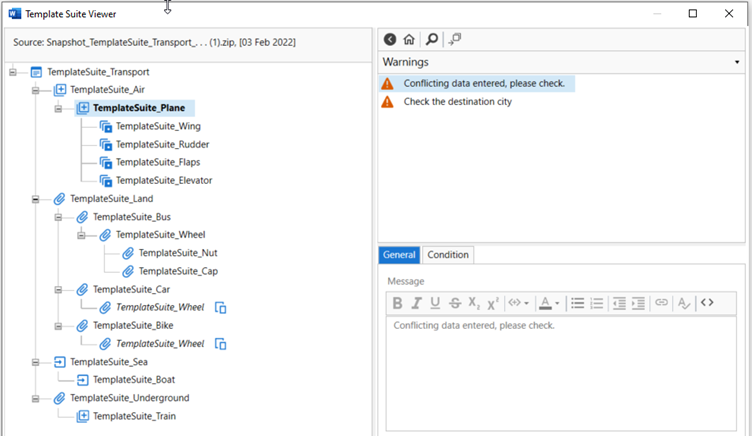
Task: Toggle bold formatting in message editor
Action: (x=397, y=303)
